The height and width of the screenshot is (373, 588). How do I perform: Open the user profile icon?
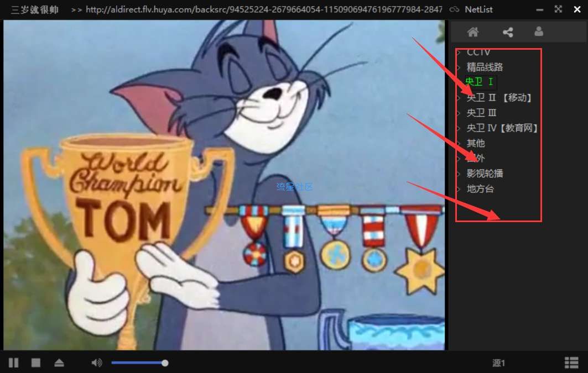click(539, 31)
